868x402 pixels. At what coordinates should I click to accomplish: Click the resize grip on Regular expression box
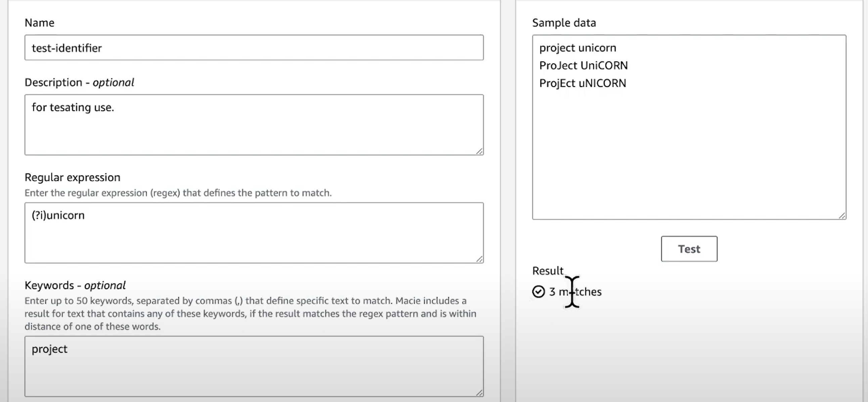click(x=479, y=259)
